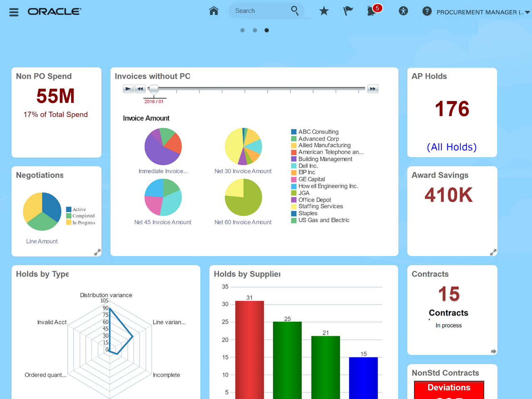
Task: Click the 17% of Total Spend text
Action: pyautogui.click(x=56, y=115)
